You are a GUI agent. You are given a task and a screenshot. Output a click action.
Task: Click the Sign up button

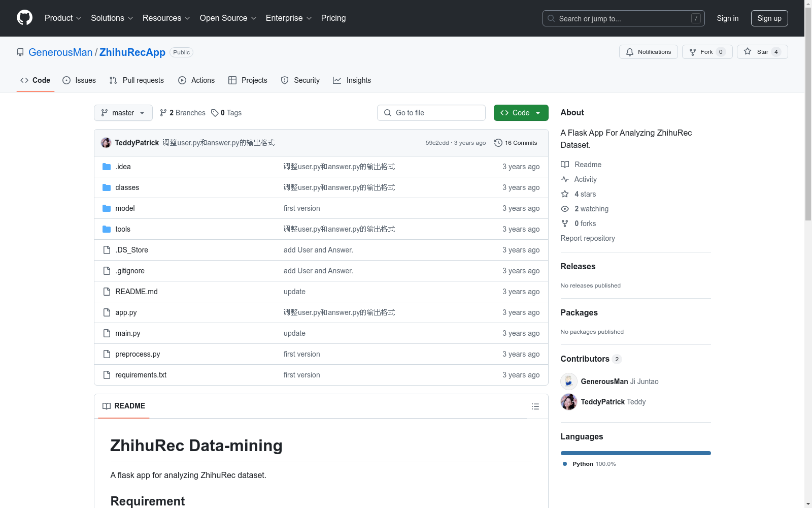[769, 18]
